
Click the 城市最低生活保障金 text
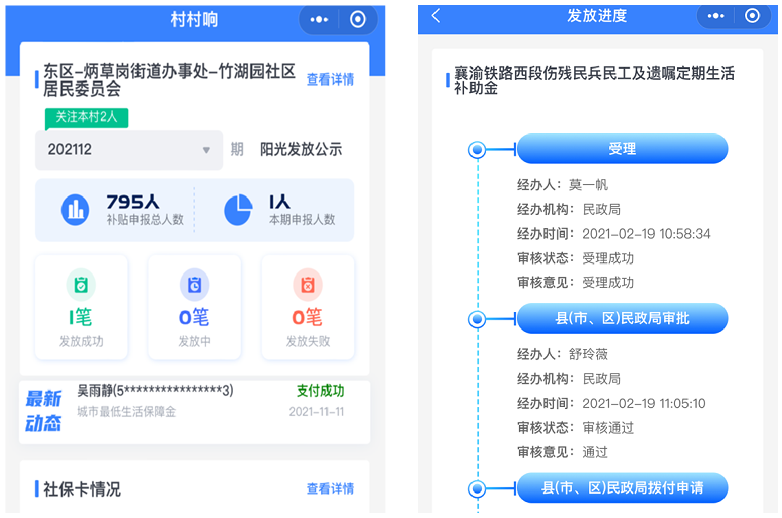coord(127,412)
